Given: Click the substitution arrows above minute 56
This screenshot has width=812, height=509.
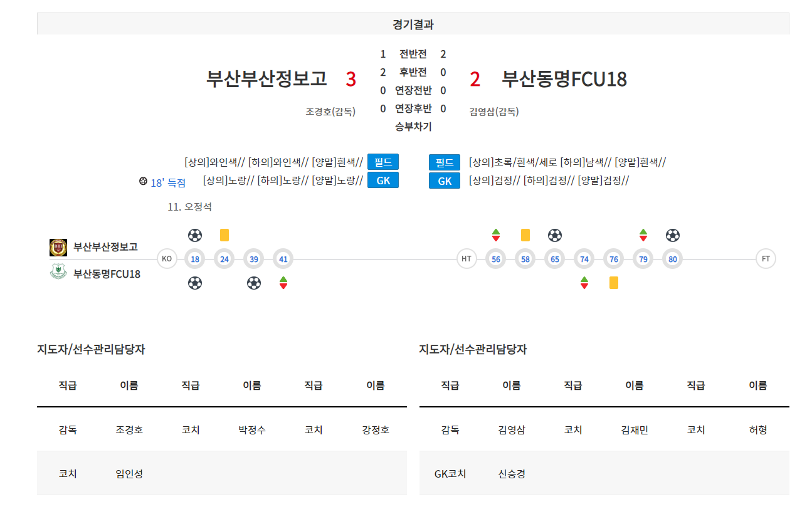Looking at the screenshot, I should (496, 235).
